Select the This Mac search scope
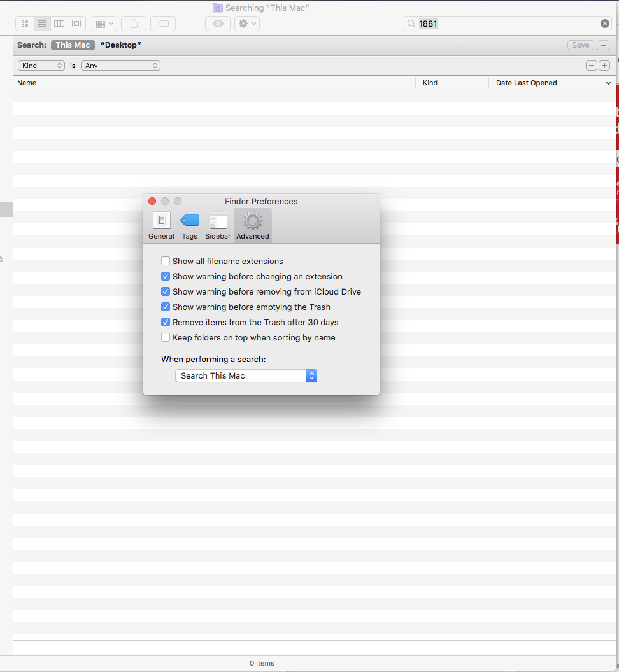The image size is (619, 672). [x=73, y=45]
